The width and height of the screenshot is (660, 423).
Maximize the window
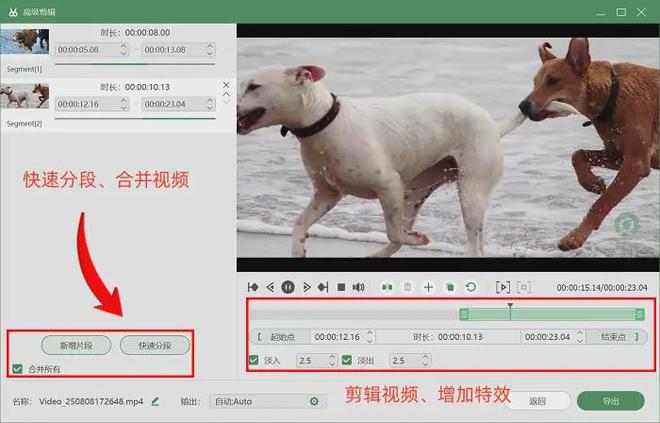[x=621, y=12]
